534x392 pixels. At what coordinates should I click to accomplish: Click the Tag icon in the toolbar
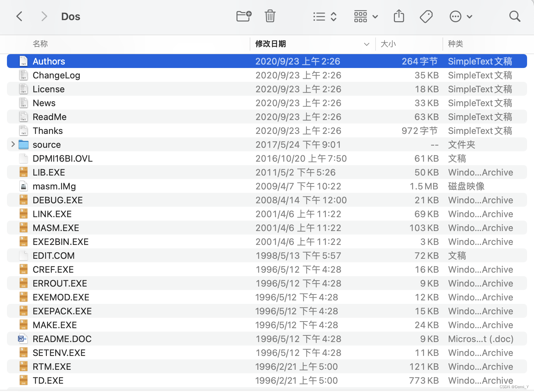tap(426, 16)
